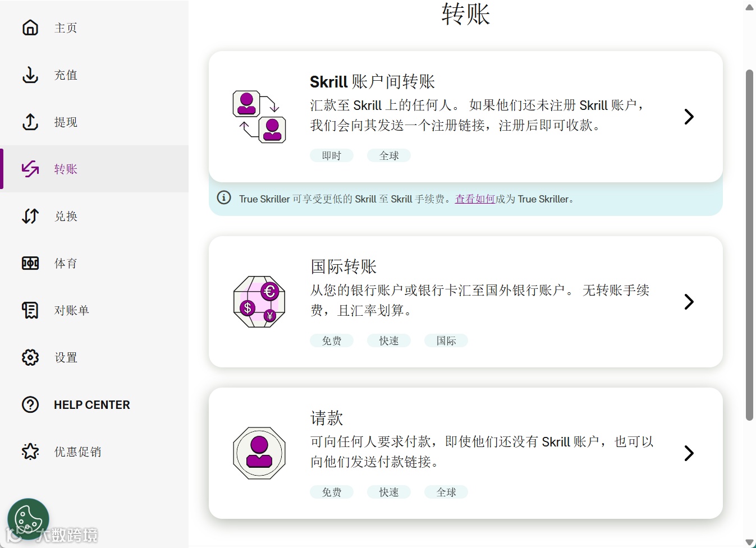Click the exchange arrows icon beside 兑换
This screenshot has width=756, height=548.
(30, 216)
